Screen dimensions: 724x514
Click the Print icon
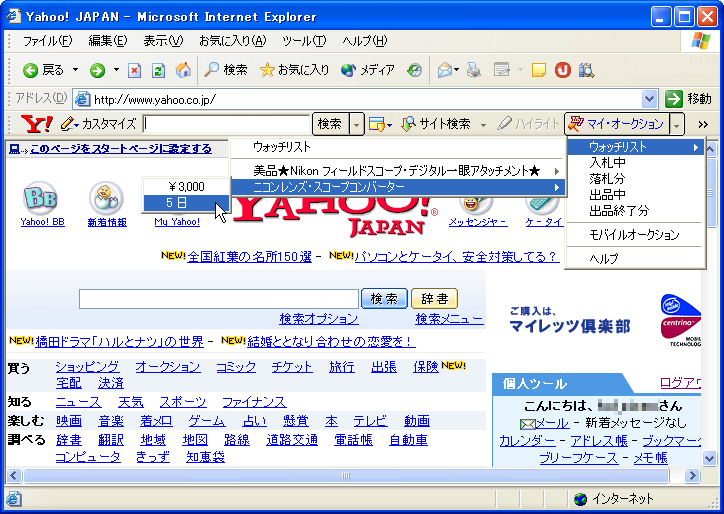click(473, 70)
